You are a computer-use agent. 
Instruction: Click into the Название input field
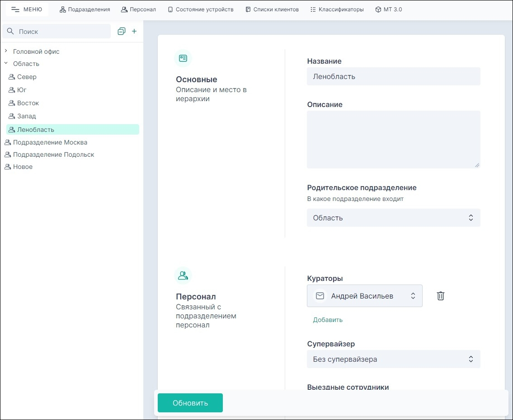393,76
